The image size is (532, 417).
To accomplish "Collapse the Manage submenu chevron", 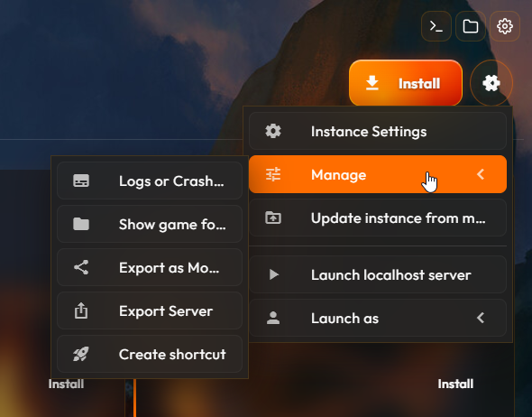I will click(481, 174).
